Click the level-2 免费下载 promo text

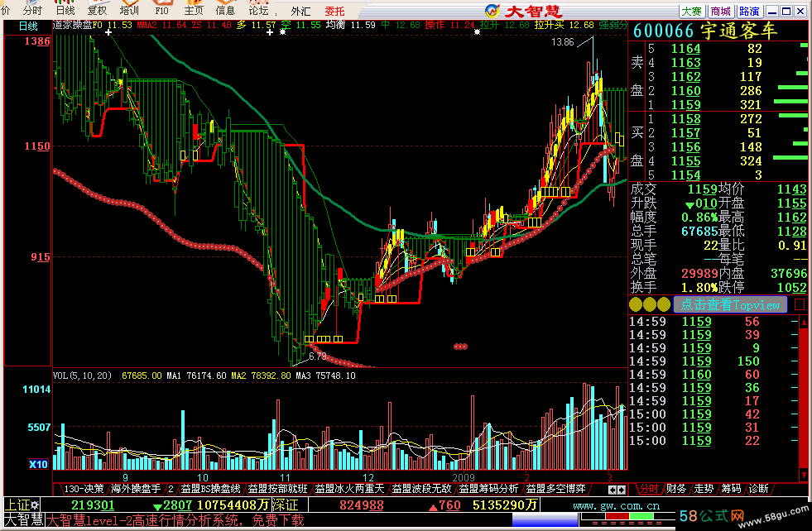pos(175,520)
